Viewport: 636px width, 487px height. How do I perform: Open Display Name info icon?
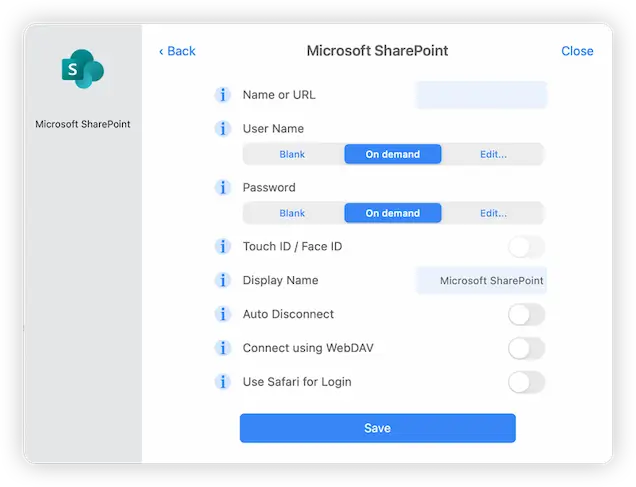pos(222,280)
